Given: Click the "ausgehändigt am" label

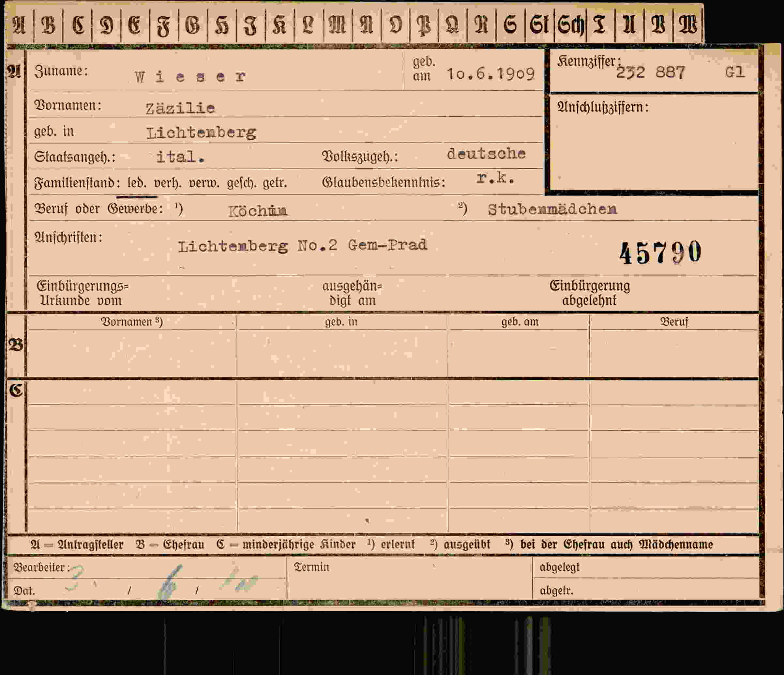Looking at the screenshot, I should (x=352, y=293).
